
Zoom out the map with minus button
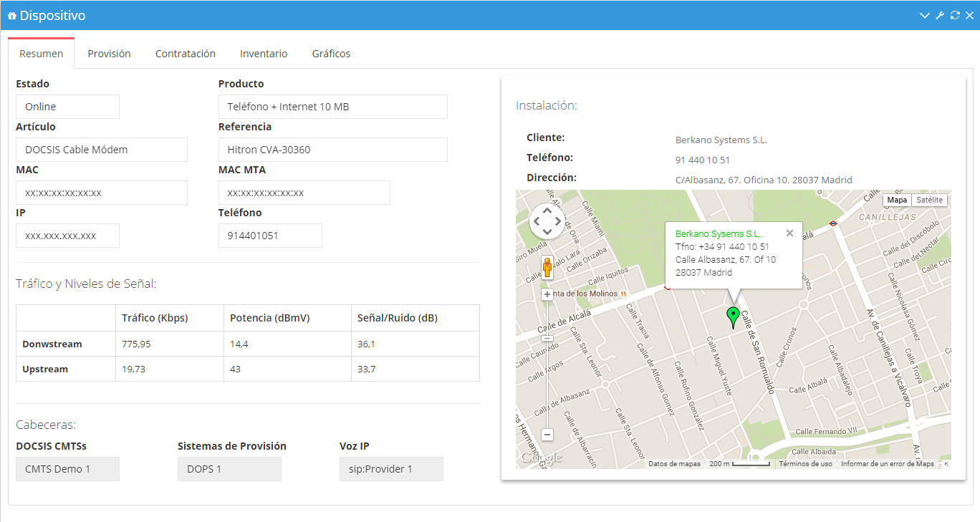(547, 435)
